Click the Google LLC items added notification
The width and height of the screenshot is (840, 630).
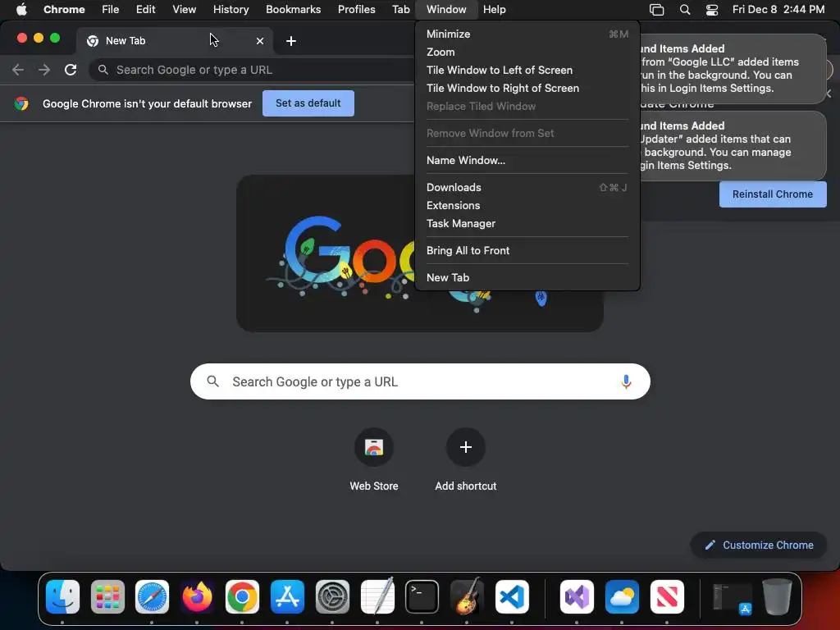coord(733,69)
